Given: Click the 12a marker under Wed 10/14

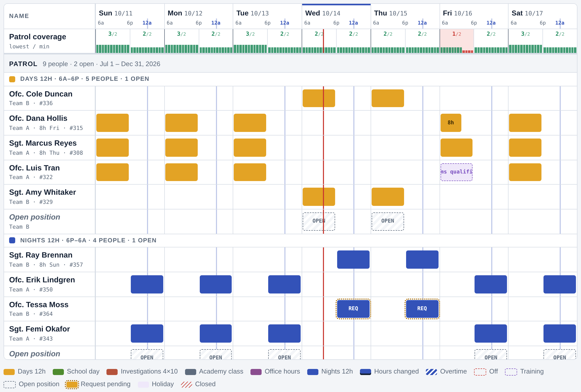Looking at the screenshot, I should pos(353,23).
